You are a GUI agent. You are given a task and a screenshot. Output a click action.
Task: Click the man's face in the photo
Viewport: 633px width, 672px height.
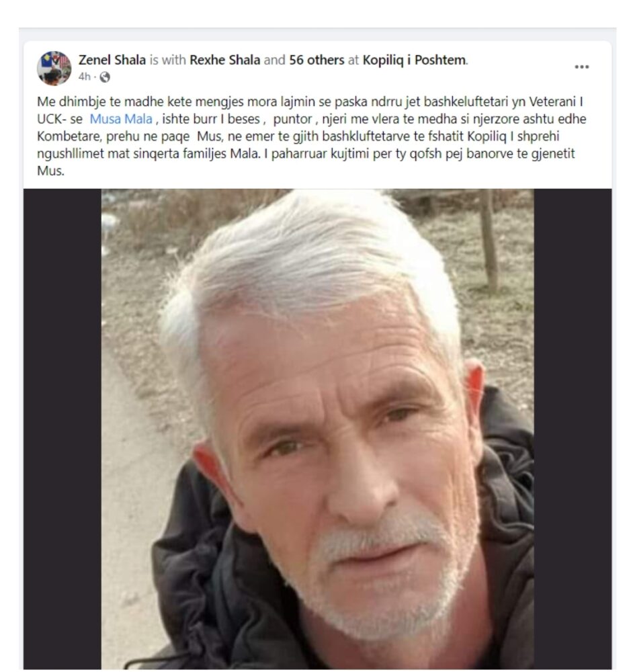(x=343, y=463)
